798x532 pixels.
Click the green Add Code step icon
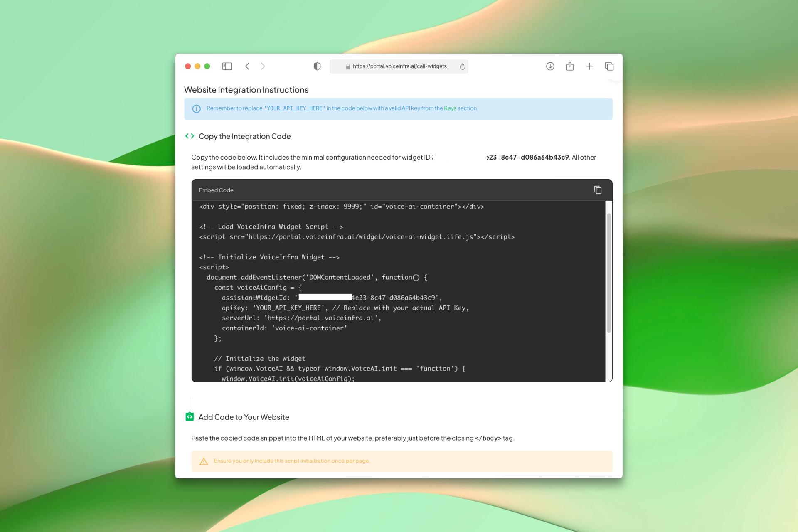190,416
